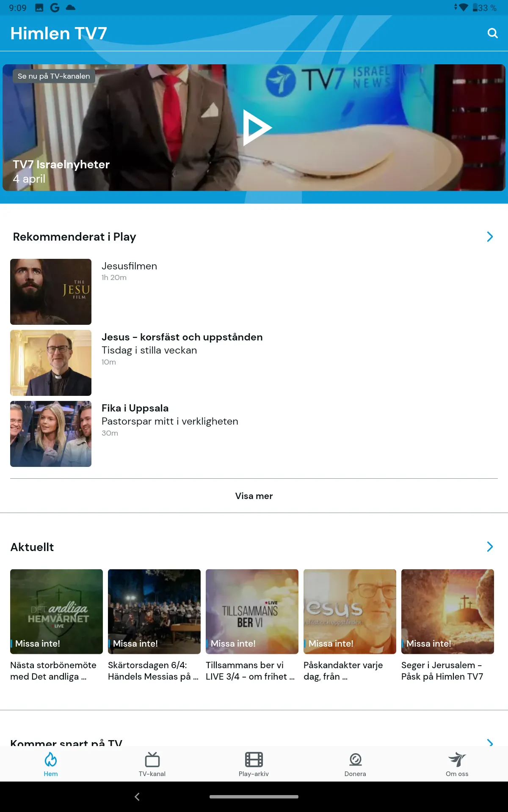Open Fika i Uppsala thumbnail
508x812 pixels.
[51, 434]
